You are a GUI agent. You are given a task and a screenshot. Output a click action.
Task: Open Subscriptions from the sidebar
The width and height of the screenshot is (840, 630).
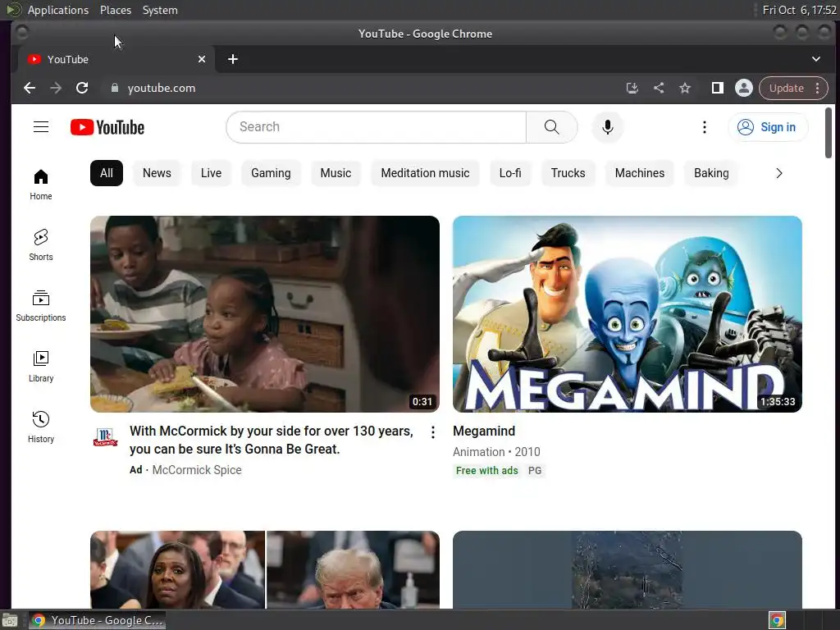[x=41, y=306]
